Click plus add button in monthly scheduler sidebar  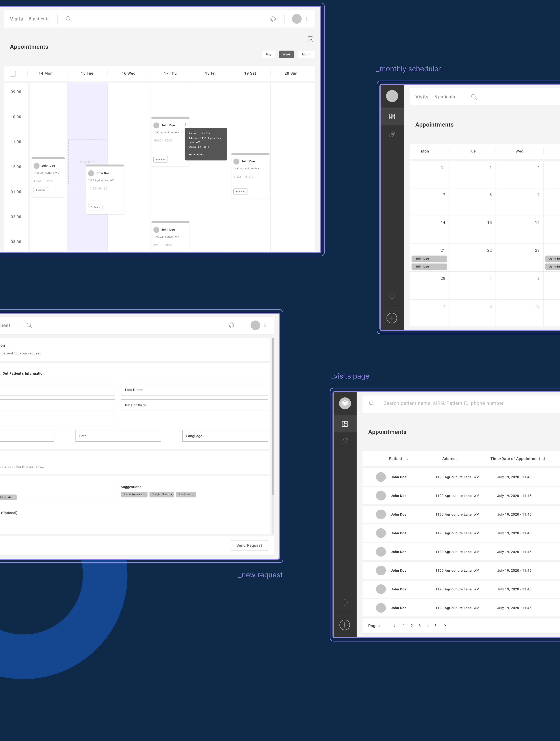[x=392, y=318]
